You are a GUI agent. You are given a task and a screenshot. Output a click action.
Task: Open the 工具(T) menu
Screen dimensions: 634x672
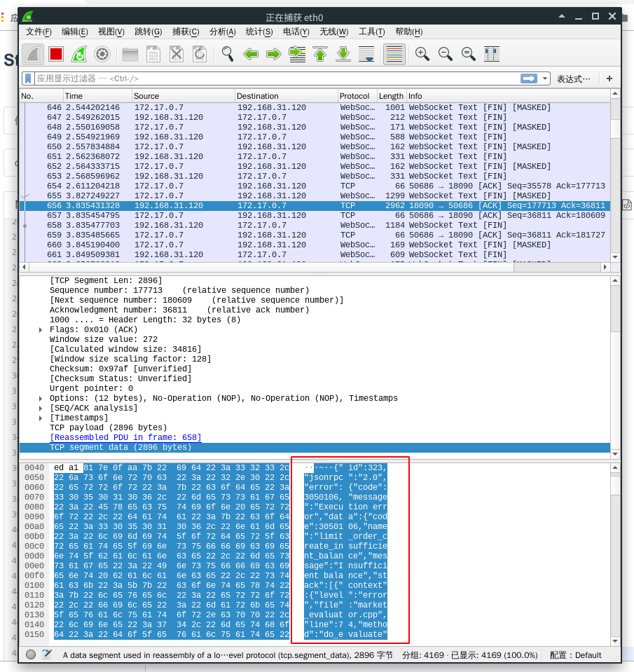[371, 32]
